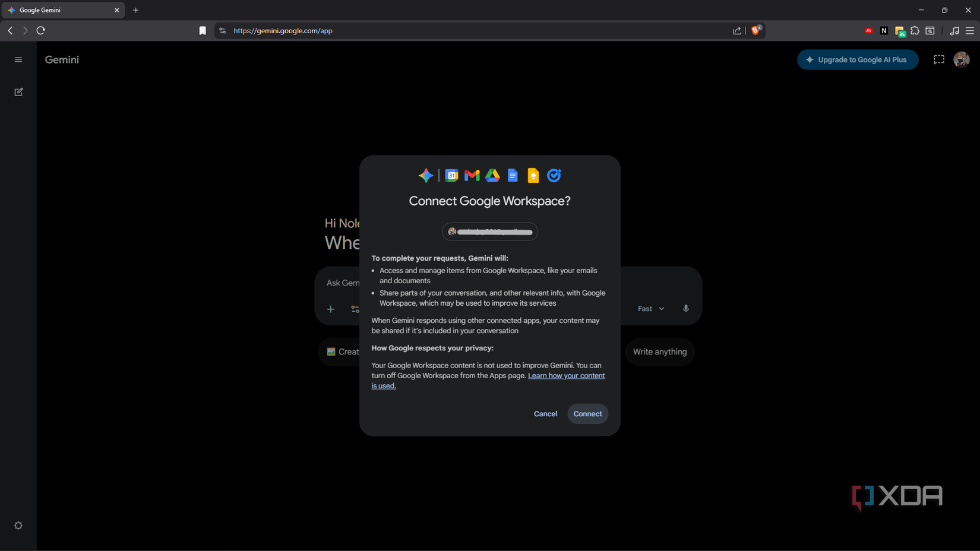Screen dimensions: 980x551
Task: Select the Google Tasks icon
Action: [554, 175]
